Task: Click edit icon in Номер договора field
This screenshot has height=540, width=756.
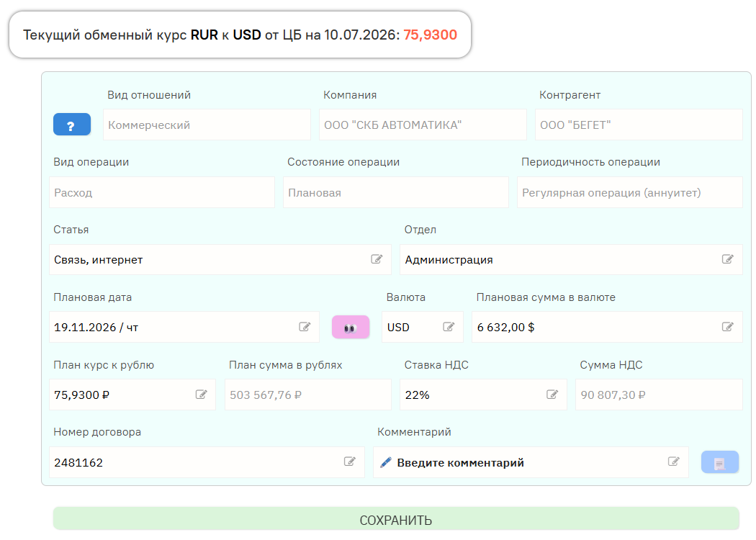Action: (349, 462)
